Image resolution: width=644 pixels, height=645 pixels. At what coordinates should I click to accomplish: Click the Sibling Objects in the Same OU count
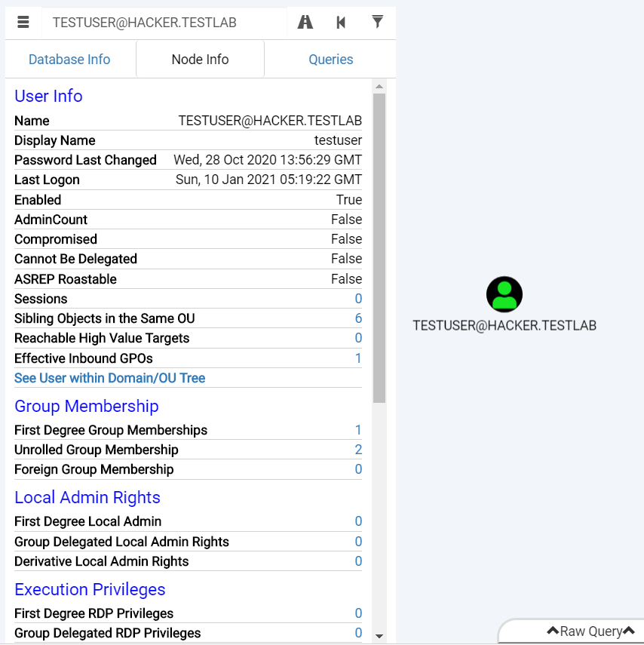(358, 318)
